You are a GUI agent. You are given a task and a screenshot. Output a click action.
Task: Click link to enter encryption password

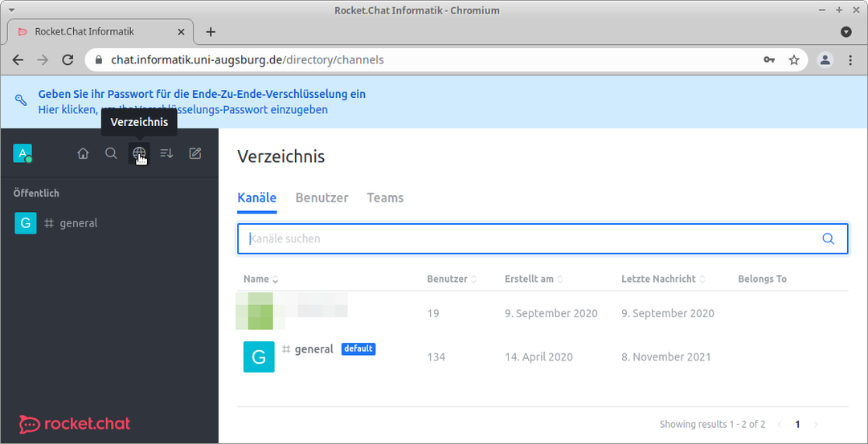tap(182, 109)
